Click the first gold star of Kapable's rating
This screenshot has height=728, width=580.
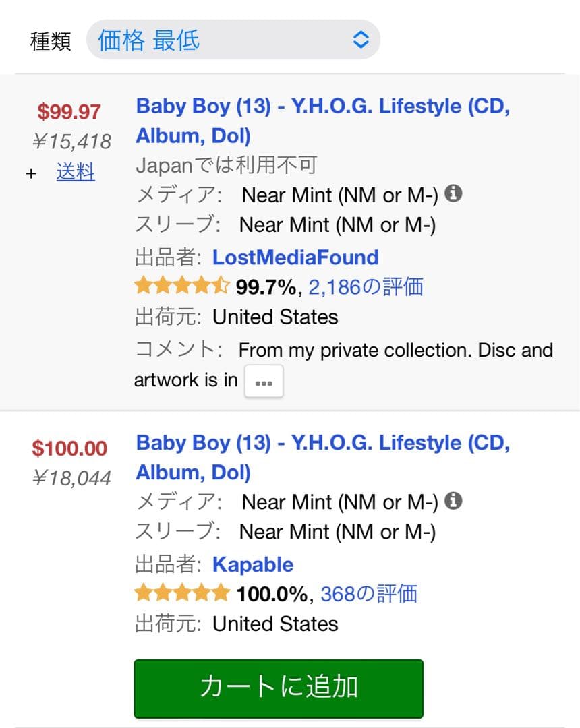(x=143, y=593)
